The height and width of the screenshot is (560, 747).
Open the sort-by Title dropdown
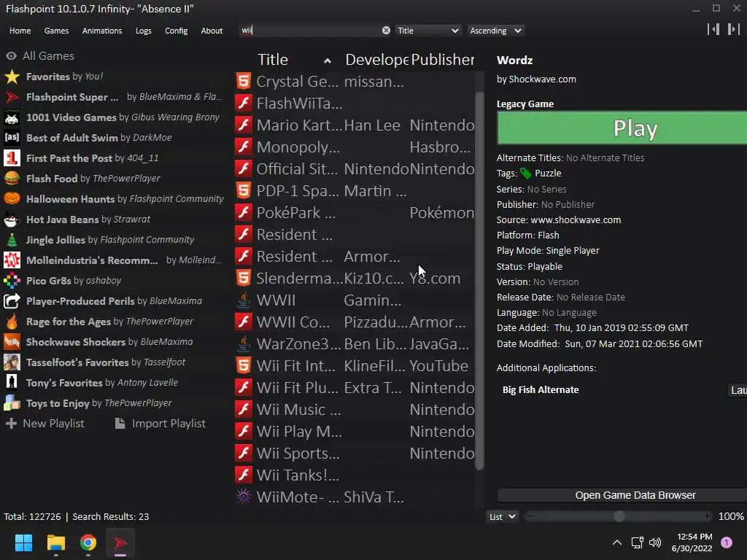(x=427, y=31)
